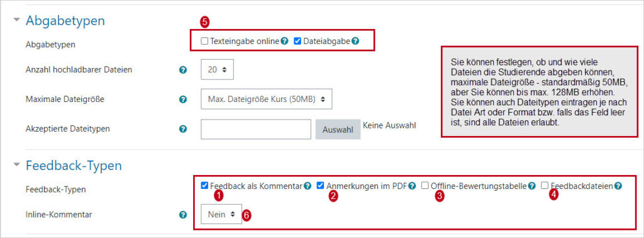The height and width of the screenshot is (238, 644).
Task: Uncheck Anmerkungen im PDF checkbox
Action: (x=321, y=185)
